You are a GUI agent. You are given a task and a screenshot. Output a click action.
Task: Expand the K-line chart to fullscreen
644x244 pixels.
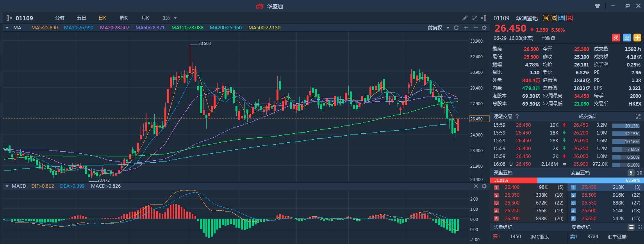[475, 18]
